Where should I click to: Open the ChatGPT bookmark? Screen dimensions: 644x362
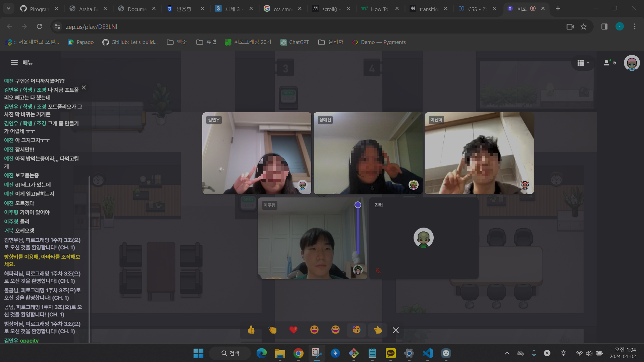click(x=295, y=42)
